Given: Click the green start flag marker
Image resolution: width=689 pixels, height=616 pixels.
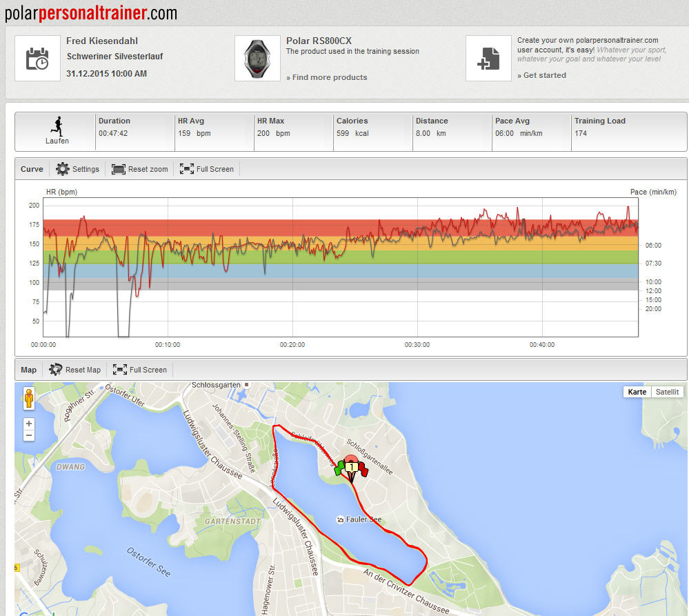Looking at the screenshot, I should [x=339, y=468].
